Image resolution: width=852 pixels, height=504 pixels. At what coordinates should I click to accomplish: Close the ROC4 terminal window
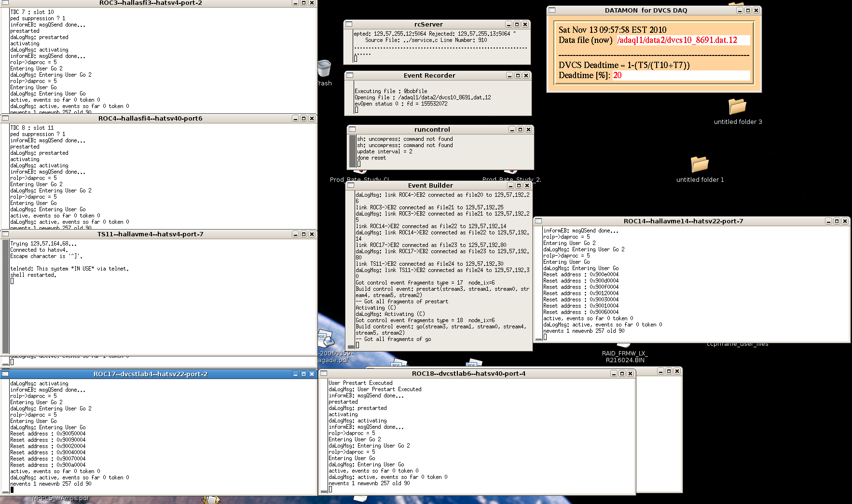click(312, 118)
